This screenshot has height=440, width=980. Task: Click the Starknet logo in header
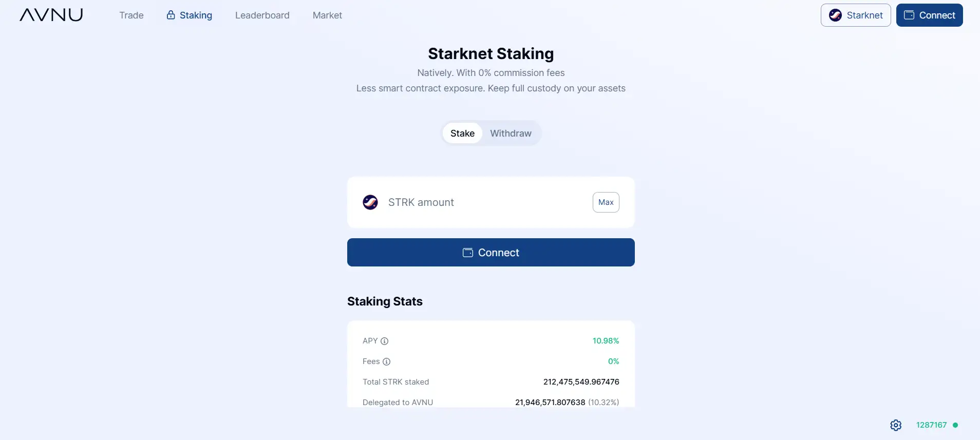pyautogui.click(x=835, y=15)
